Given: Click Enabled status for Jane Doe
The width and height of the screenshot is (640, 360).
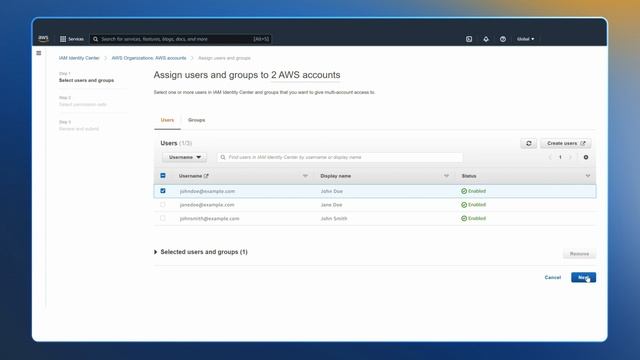Looking at the screenshot, I should (x=473, y=205).
